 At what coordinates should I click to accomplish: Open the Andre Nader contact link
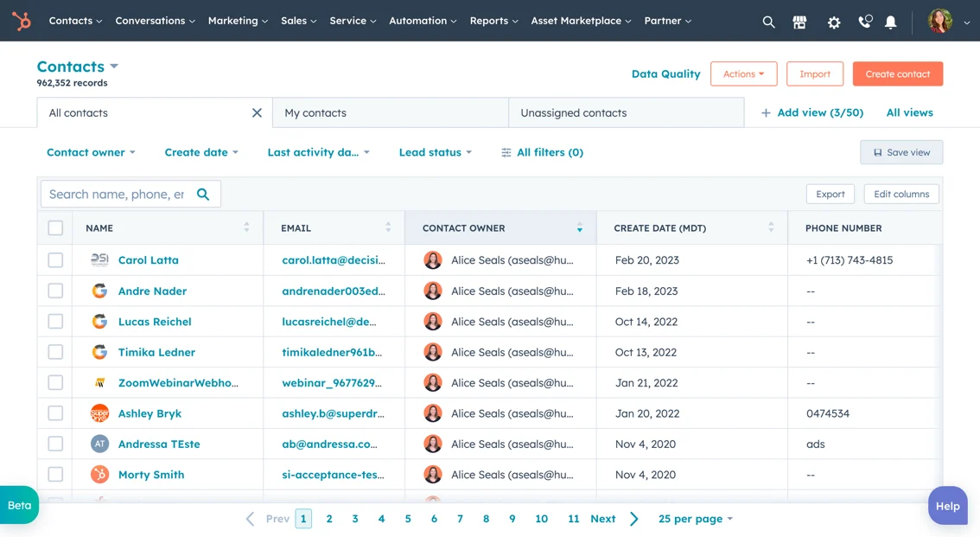152,291
